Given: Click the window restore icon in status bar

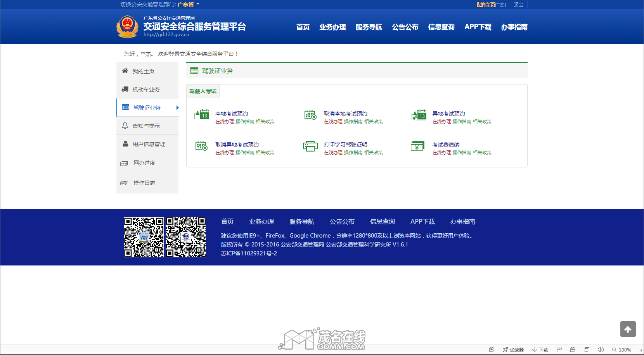Looking at the screenshot, I should [x=587, y=350].
